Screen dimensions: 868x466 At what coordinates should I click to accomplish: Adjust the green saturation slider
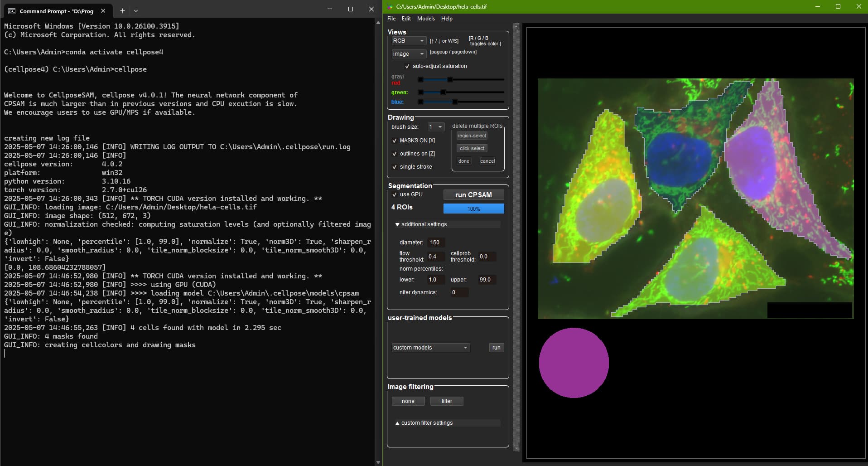443,92
